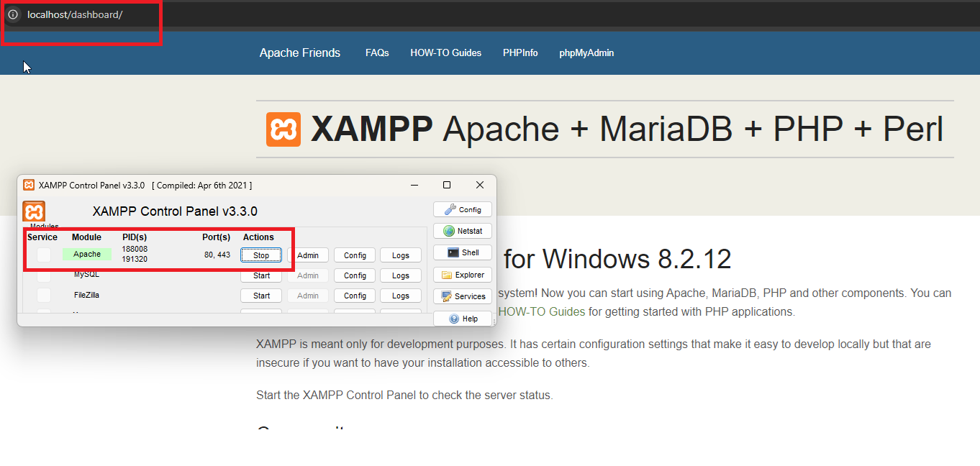Minimize the XAMPP Control Panel window
The height and width of the screenshot is (466, 980).
pyautogui.click(x=414, y=185)
